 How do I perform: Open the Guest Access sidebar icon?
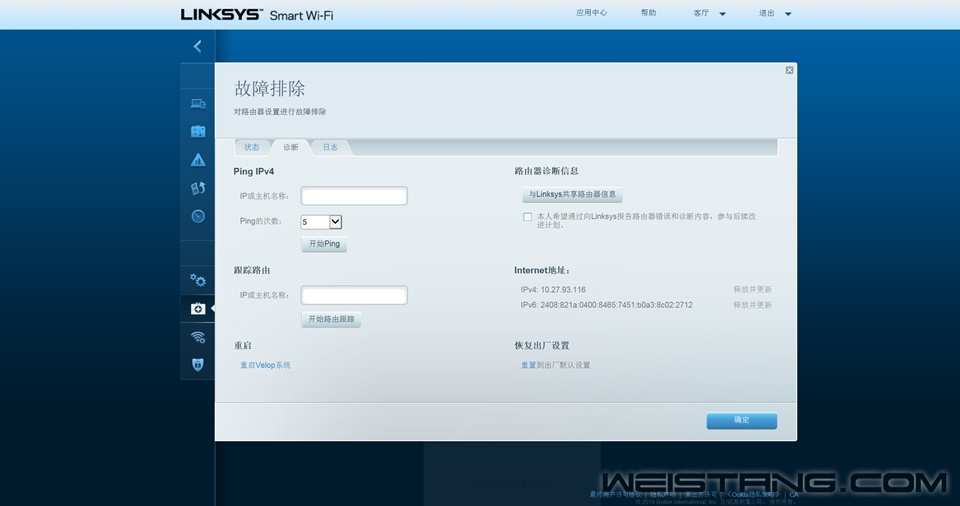click(x=198, y=131)
